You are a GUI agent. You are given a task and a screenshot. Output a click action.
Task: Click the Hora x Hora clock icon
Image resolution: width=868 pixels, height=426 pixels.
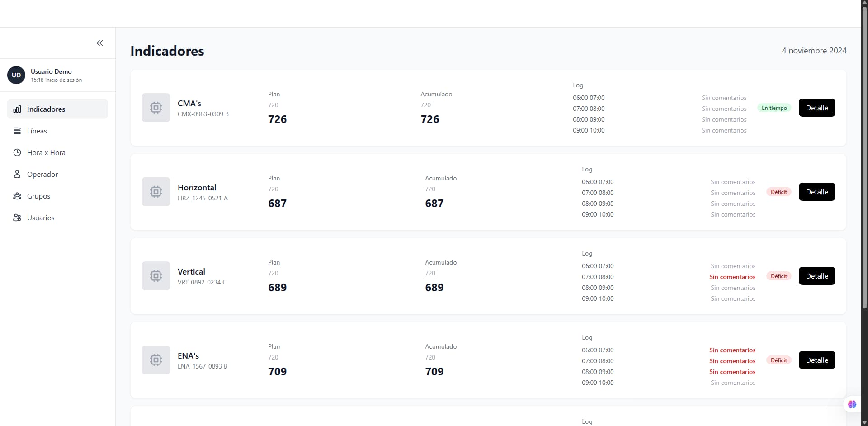tap(17, 152)
